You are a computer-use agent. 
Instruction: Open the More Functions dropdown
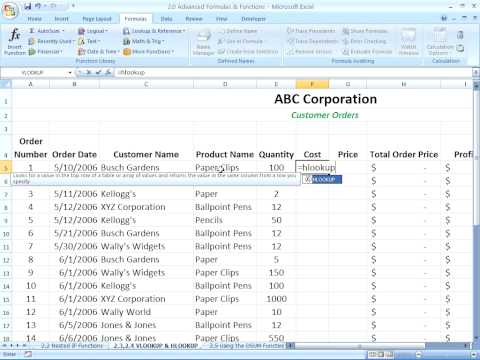149,52
